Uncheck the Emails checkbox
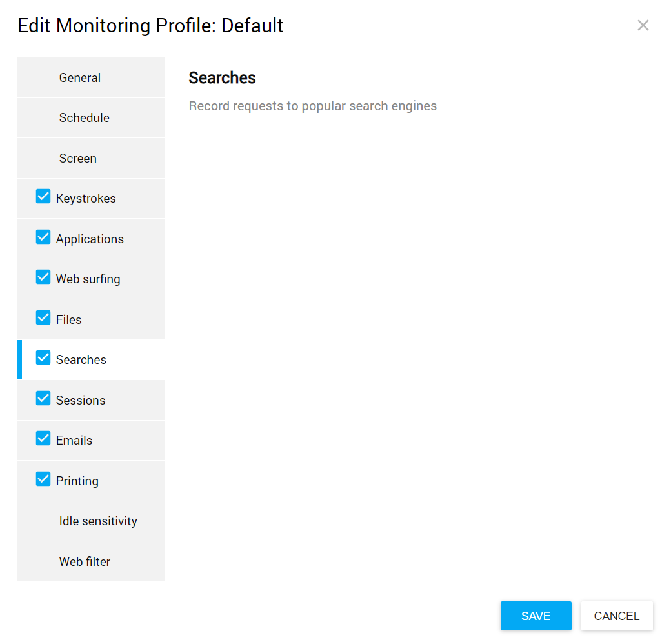The height and width of the screenshot is (644, 671). pos(43,439)
